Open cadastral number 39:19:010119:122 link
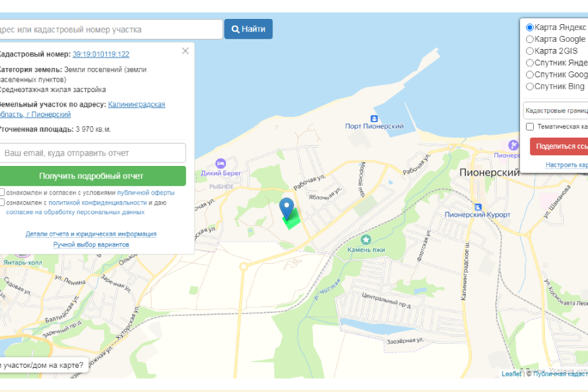Viewport: 588px width, 392px height. (x=101, y=54)
